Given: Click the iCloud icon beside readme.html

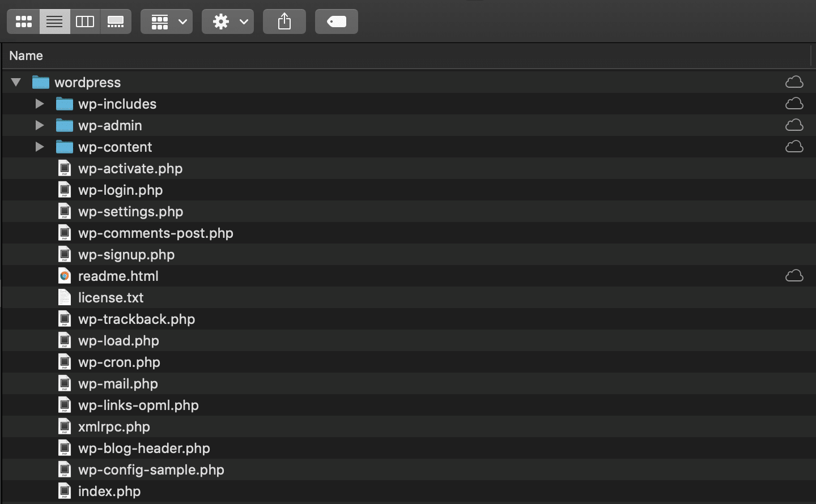Looking at the screenshot, I should pos(794,276).
